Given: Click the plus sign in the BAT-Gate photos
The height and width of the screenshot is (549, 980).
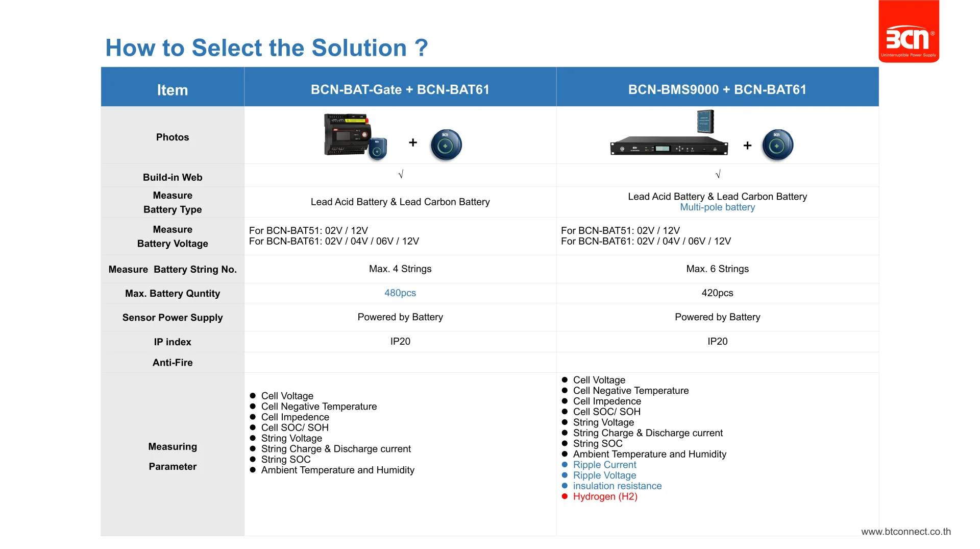Looking at the screenshot, I should 413,142.
